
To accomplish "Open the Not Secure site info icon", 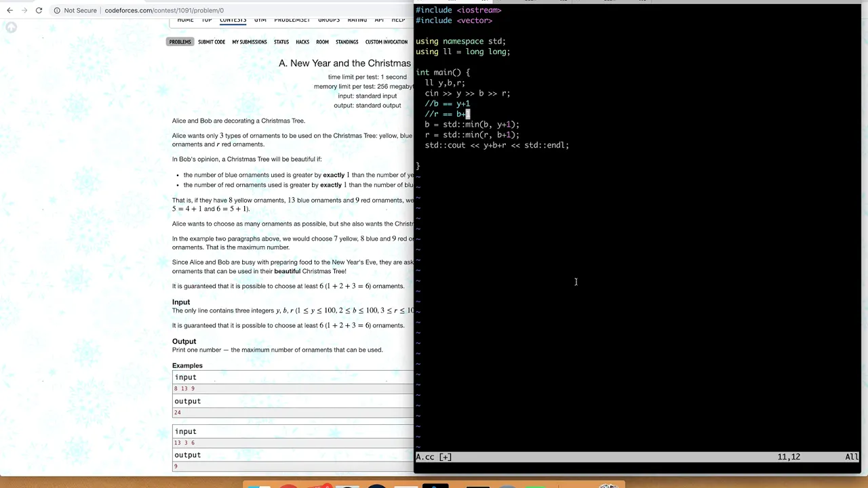I will [57, 10].
